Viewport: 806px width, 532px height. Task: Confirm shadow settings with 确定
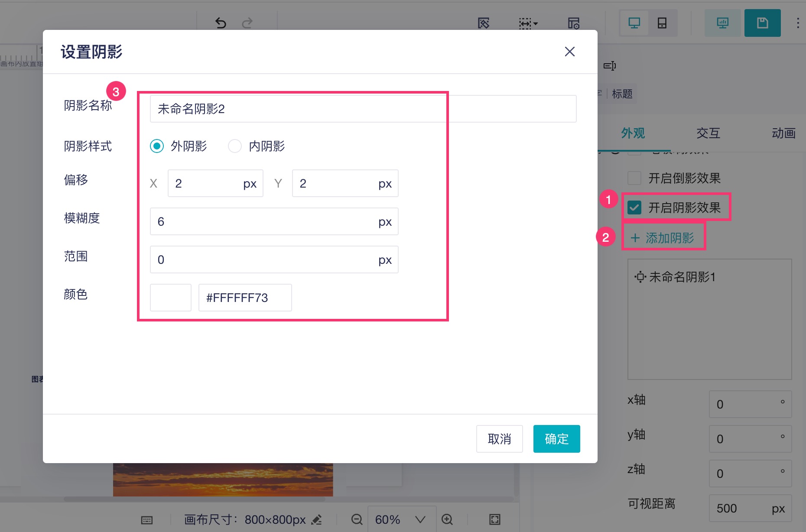point(557,439)
